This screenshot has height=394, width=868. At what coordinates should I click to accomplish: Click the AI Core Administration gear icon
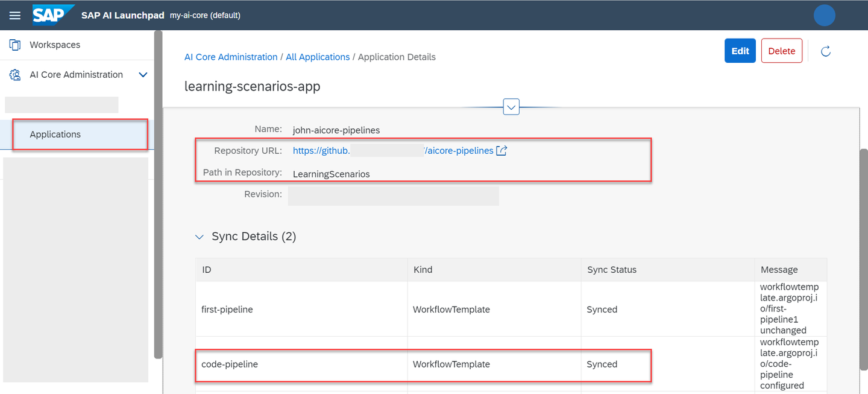click(x=15, y=75)
